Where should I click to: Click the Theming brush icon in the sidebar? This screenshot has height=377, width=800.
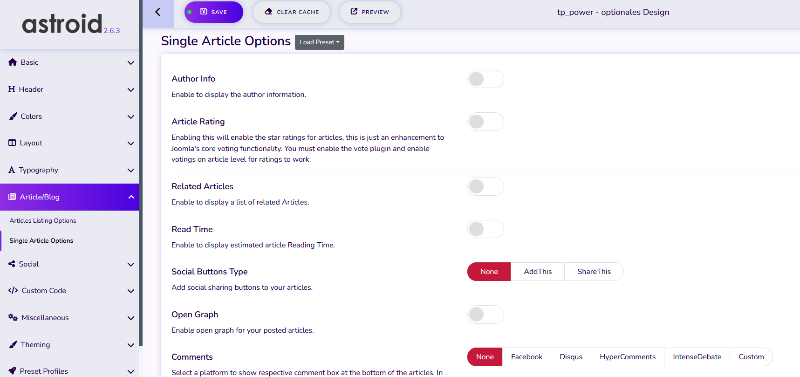[x=13, y=344]
